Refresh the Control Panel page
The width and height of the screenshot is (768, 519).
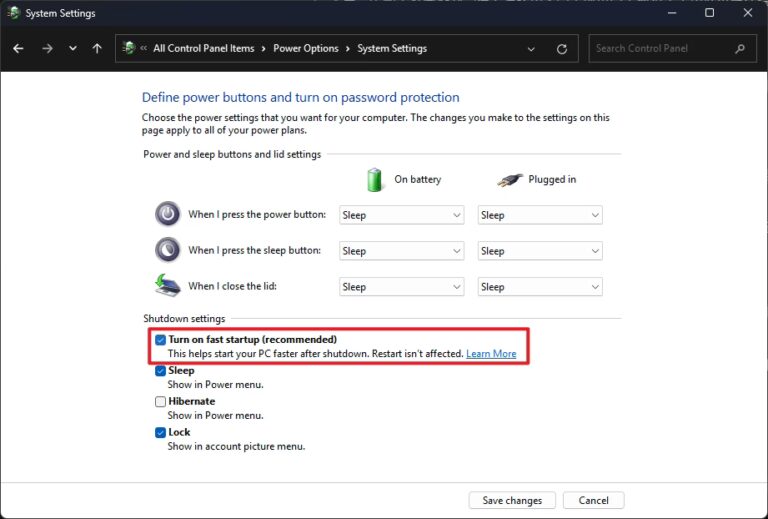(562, 48)
